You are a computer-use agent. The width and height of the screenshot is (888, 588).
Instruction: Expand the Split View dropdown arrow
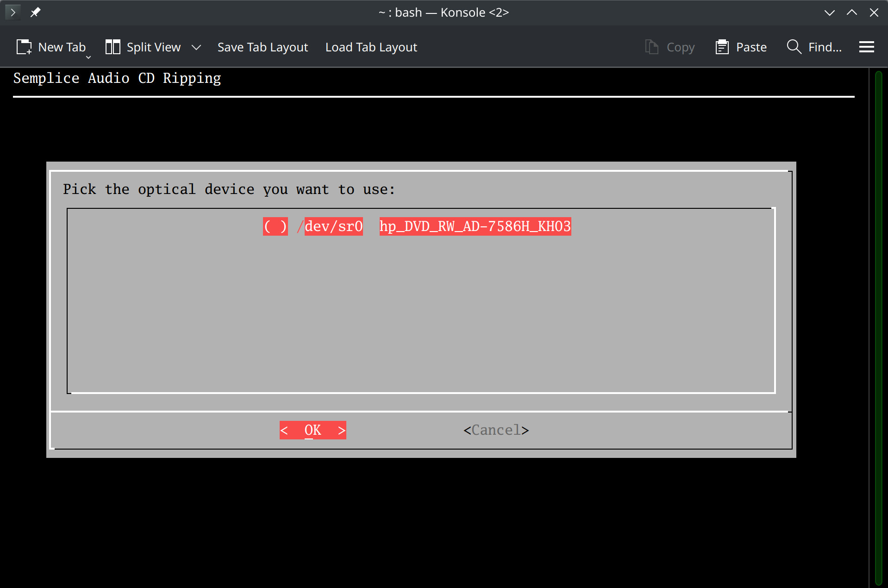[x=196, y=47]
